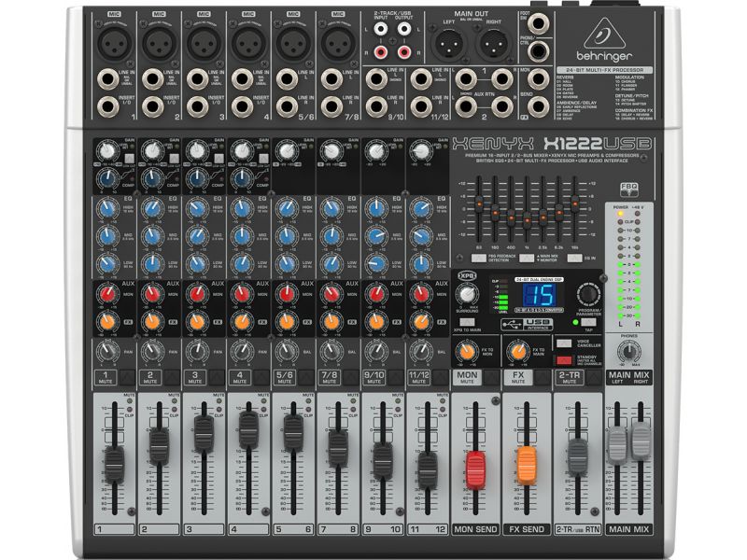This screenshot has height=560, width=747.
Task: Select the channel 1 MIC XLR input
Action: pyautogui.click(x=114, y=43)
